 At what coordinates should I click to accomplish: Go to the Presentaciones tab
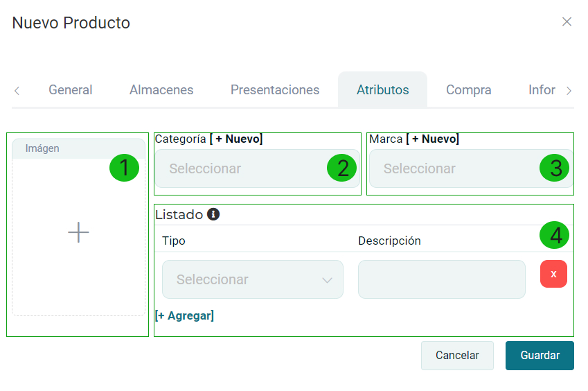pos(275,90)
